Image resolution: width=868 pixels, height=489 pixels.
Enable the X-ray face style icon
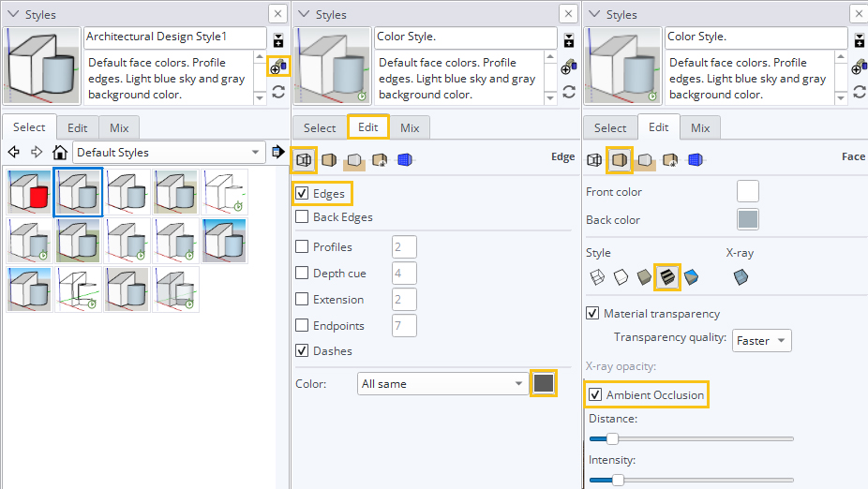click(x=741, y=276)
